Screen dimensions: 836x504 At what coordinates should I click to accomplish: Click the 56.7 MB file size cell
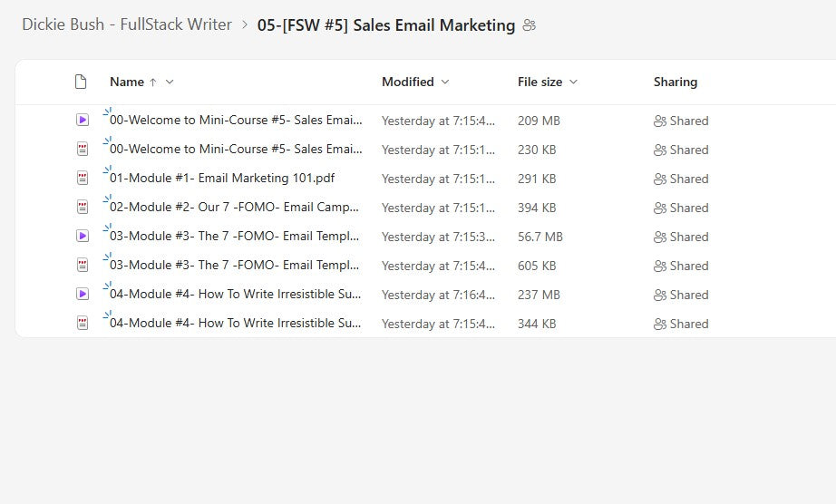pos(540,237)
